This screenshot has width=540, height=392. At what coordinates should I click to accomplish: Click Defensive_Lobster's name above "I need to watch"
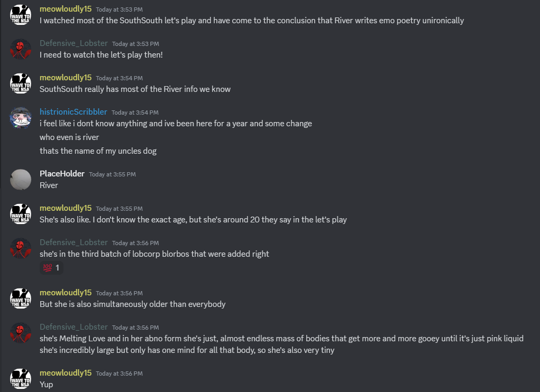pyautogui.click(x=74, y=43)
